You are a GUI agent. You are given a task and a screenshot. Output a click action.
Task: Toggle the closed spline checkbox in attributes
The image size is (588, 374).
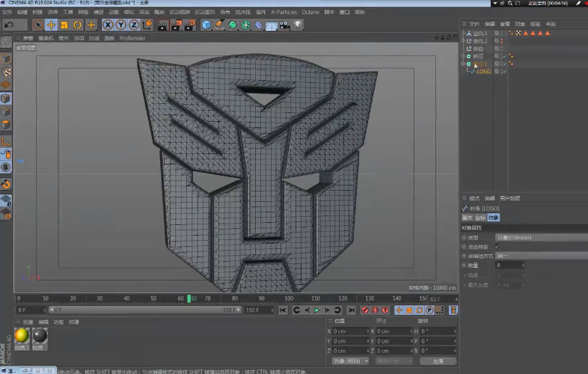point(497,246)
